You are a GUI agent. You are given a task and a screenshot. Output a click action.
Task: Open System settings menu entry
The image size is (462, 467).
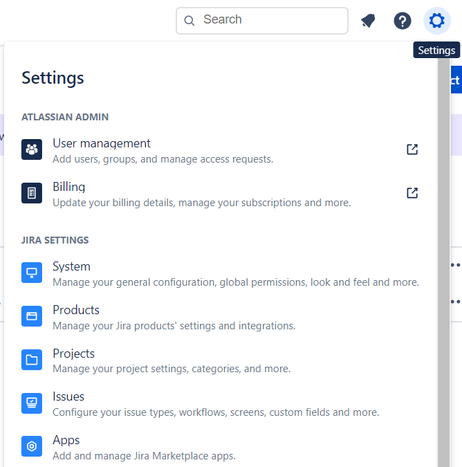[220, 273]
